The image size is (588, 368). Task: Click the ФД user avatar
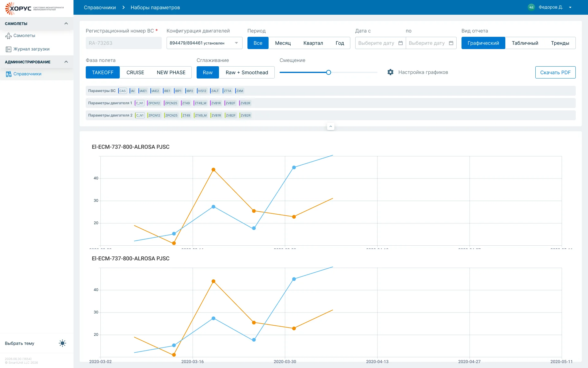point(531,7)
